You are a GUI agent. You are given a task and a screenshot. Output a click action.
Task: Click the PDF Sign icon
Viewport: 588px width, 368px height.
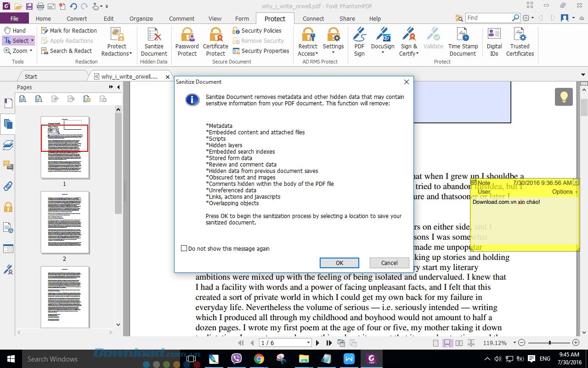359,36
